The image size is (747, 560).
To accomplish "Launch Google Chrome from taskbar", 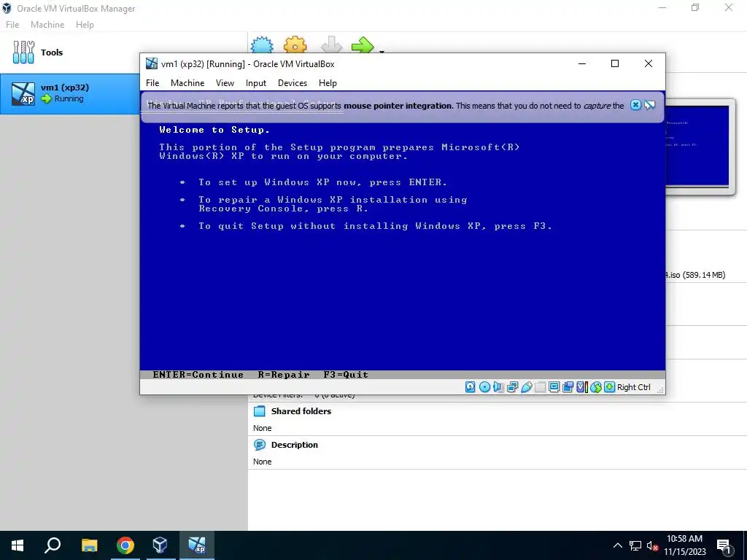I will coord(125,545).
